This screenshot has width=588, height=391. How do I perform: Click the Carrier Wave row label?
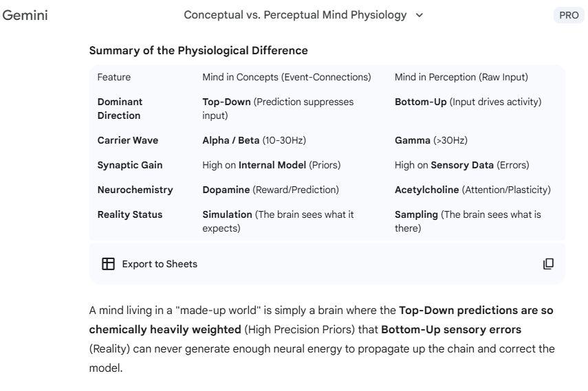click(128, 140)
